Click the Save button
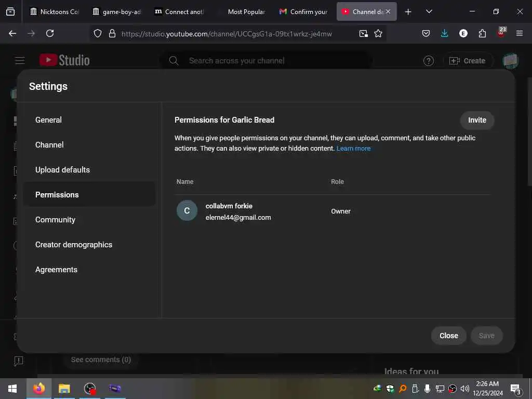This screenshot has width=532, height=399. pyautogui.click(x=486, y=336)
